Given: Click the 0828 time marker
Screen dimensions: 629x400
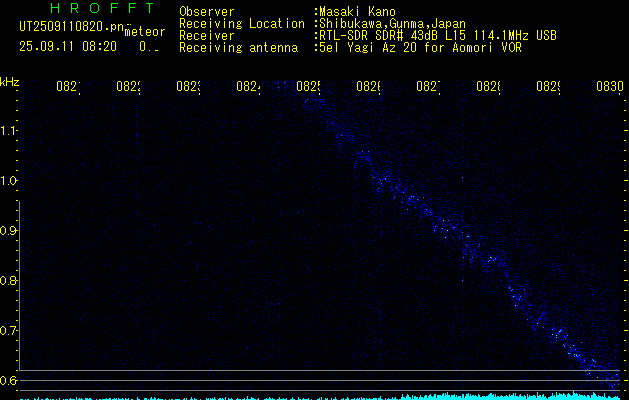Looking at the screenshot, I should pyautogui.click(x=488, y=87).
